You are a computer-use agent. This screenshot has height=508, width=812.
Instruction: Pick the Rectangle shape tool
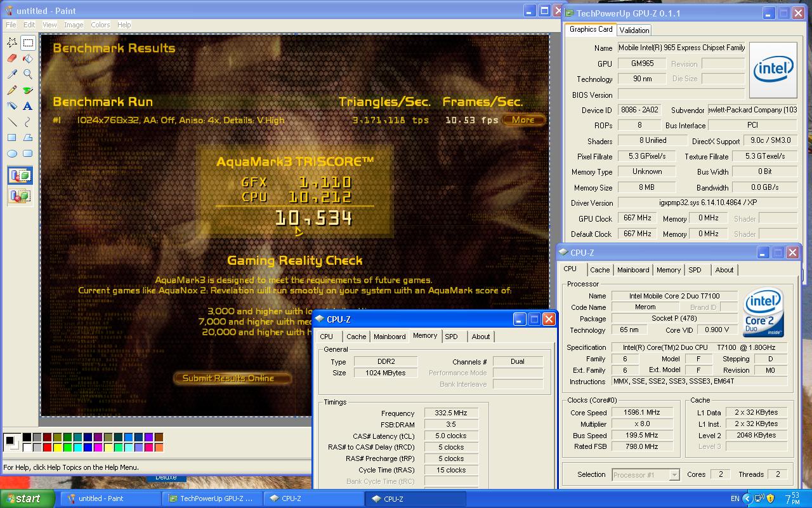click(12, 138)
